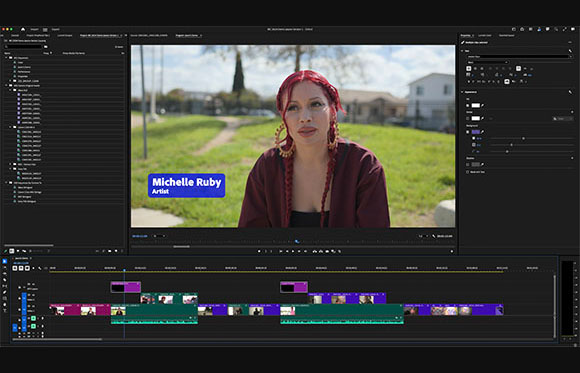The height and width of the screenshot is (373, 580).
Task: Open timeline display settings wrench
Action: click(40, 268)
